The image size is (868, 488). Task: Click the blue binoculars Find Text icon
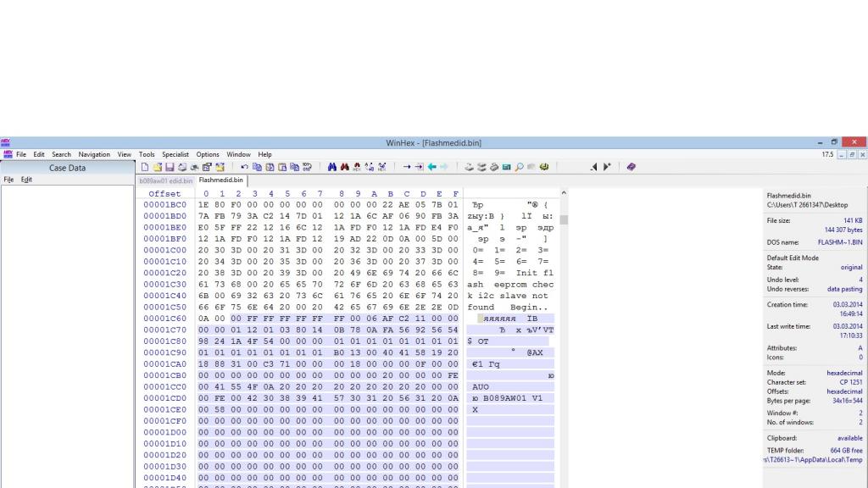point(332,167)
